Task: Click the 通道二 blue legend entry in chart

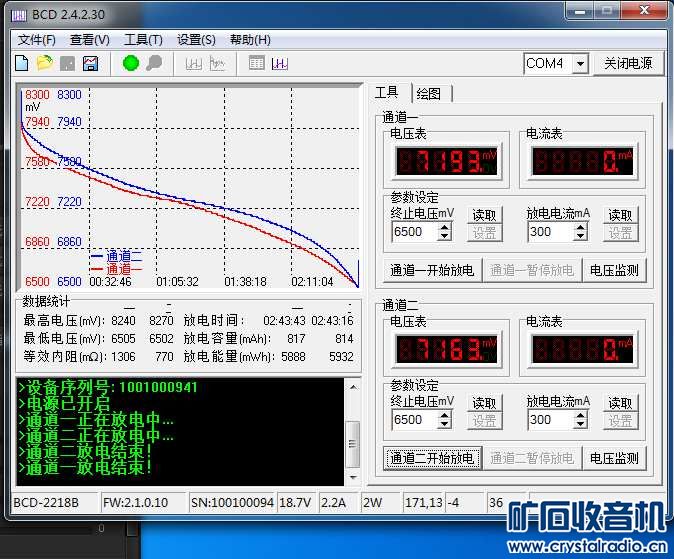Action: coord(116,257)
